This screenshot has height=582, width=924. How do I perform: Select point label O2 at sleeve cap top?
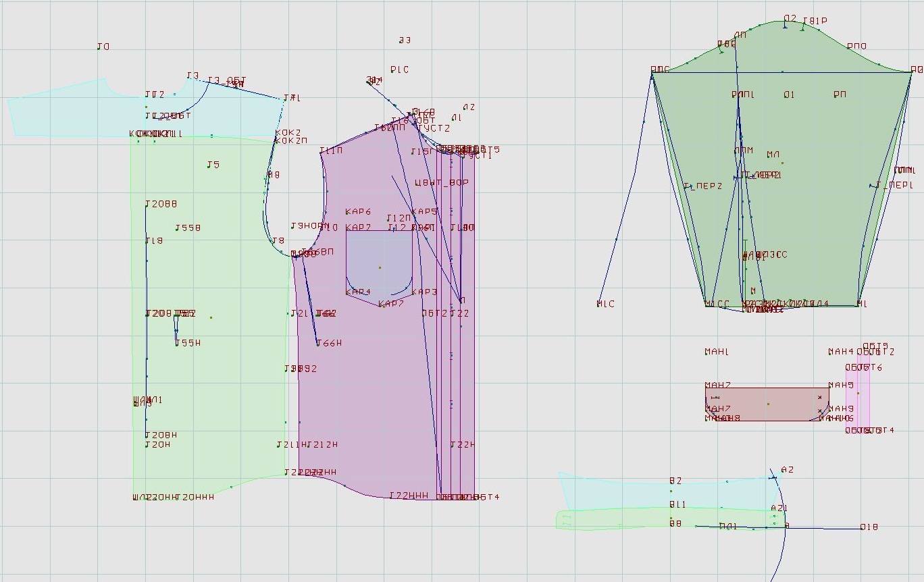tap(790, 18)
